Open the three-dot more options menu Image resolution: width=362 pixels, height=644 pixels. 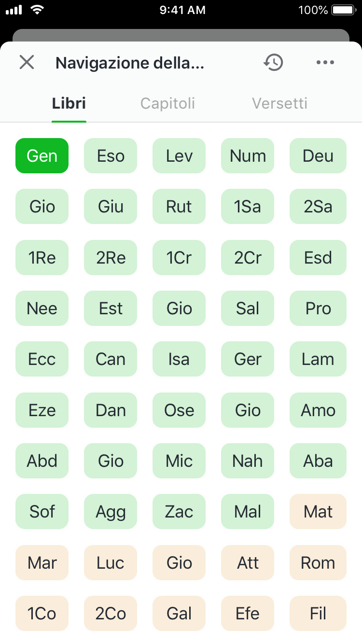point(325,62)
